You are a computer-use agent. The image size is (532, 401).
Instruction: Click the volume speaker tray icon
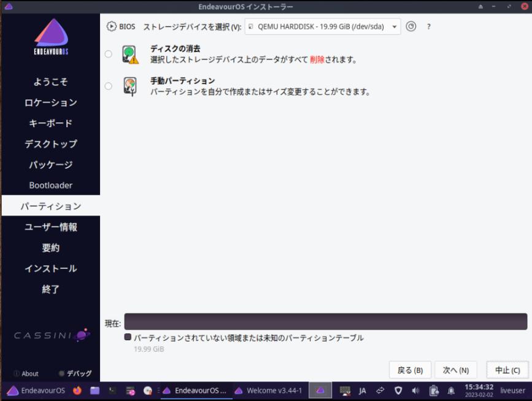tap(415, 391)
